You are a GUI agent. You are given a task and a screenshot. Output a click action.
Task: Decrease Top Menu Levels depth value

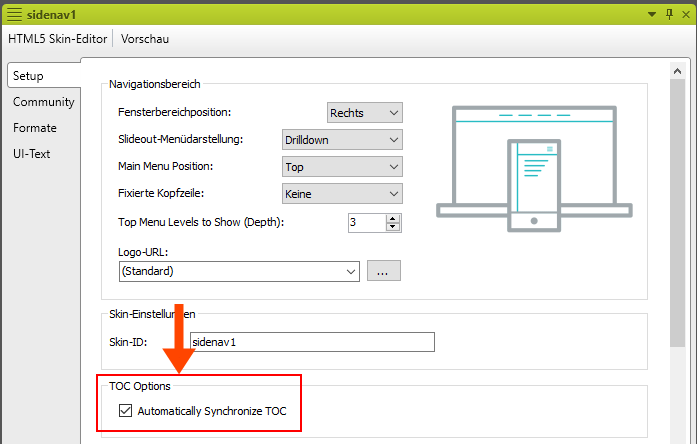(x=393, y=227)
